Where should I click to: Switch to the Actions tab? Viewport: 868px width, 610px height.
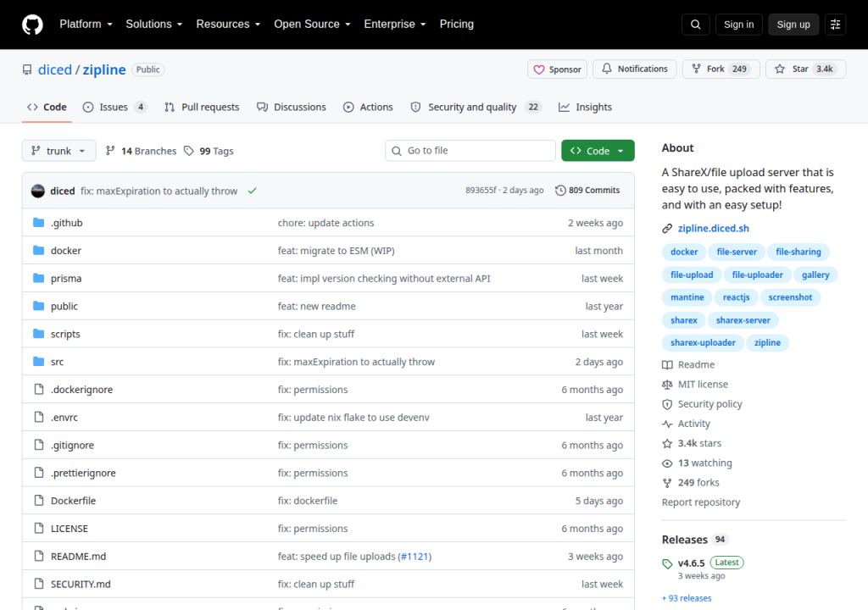coord(368,107)
